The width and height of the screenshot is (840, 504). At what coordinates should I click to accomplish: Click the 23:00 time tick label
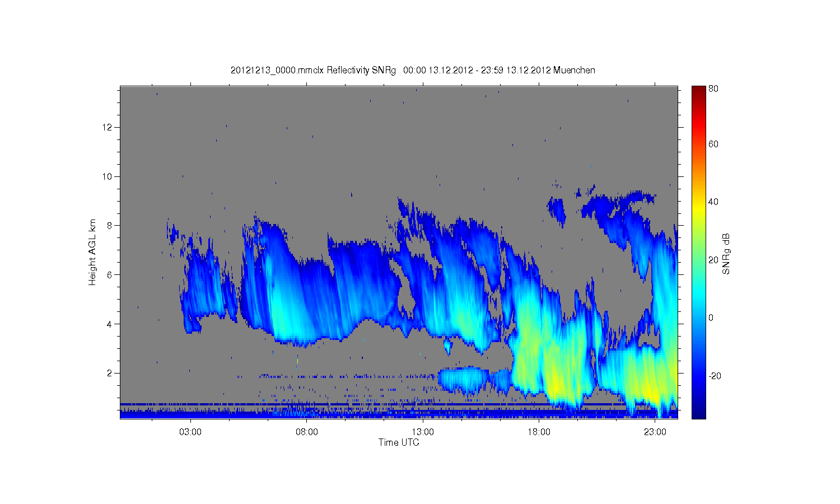point(655,432)
